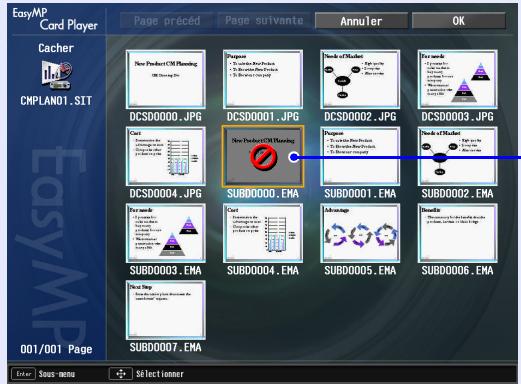Confirm with the OK button
Image resolution: width=521 pixels, height=384 pixels.
click(459, 21)
